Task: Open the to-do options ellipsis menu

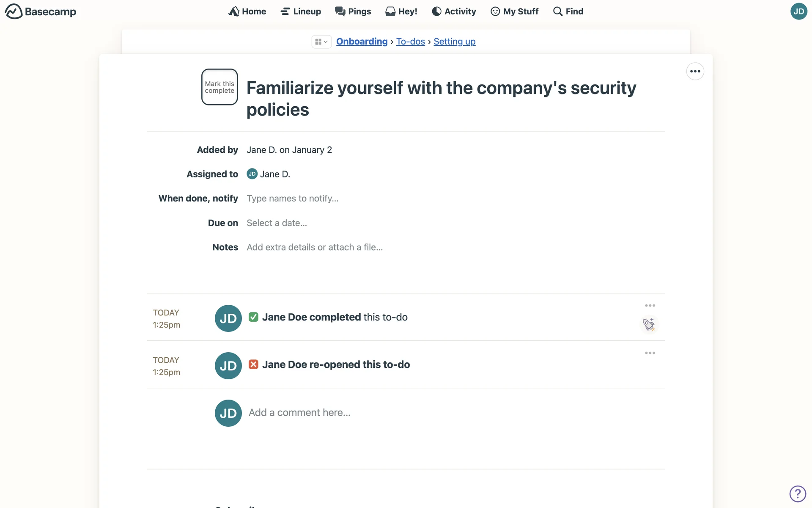Action: tap(695, 71)
